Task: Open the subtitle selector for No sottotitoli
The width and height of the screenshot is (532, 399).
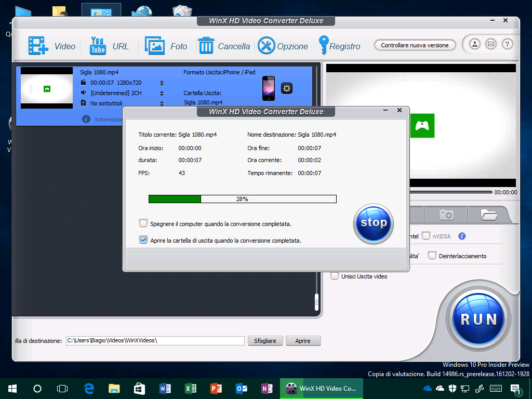Action: 162,103
